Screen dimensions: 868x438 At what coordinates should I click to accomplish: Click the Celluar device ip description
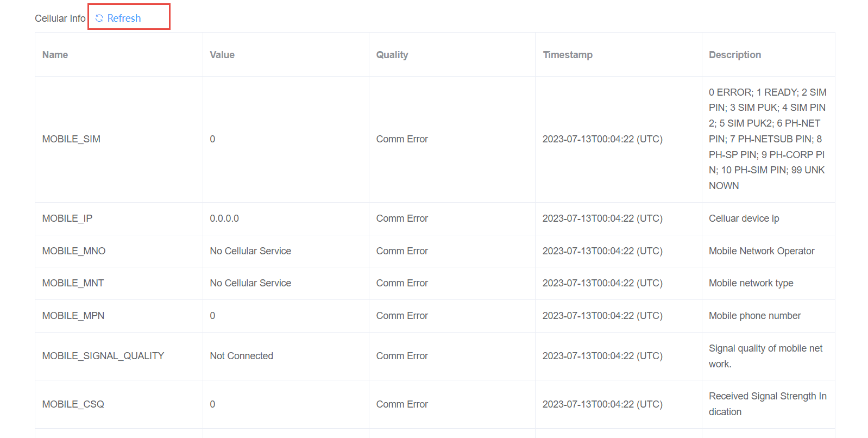tap(744, 218)
